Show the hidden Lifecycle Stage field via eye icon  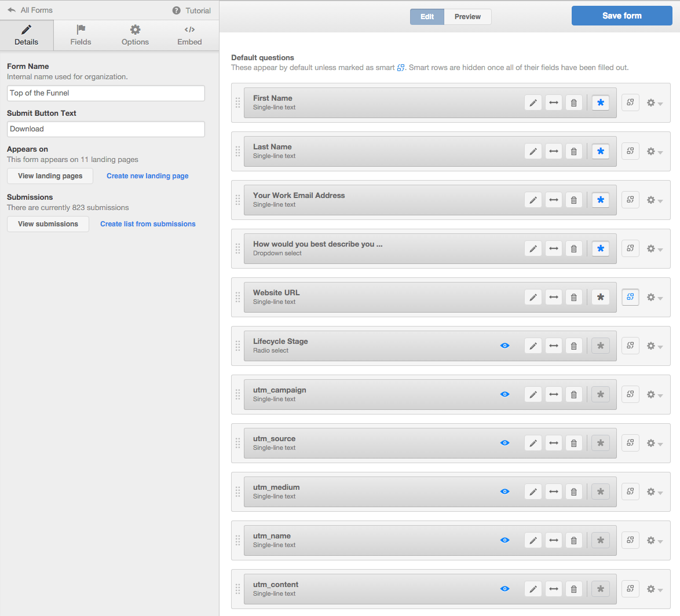pyautogui.click(x=504, y=346)
